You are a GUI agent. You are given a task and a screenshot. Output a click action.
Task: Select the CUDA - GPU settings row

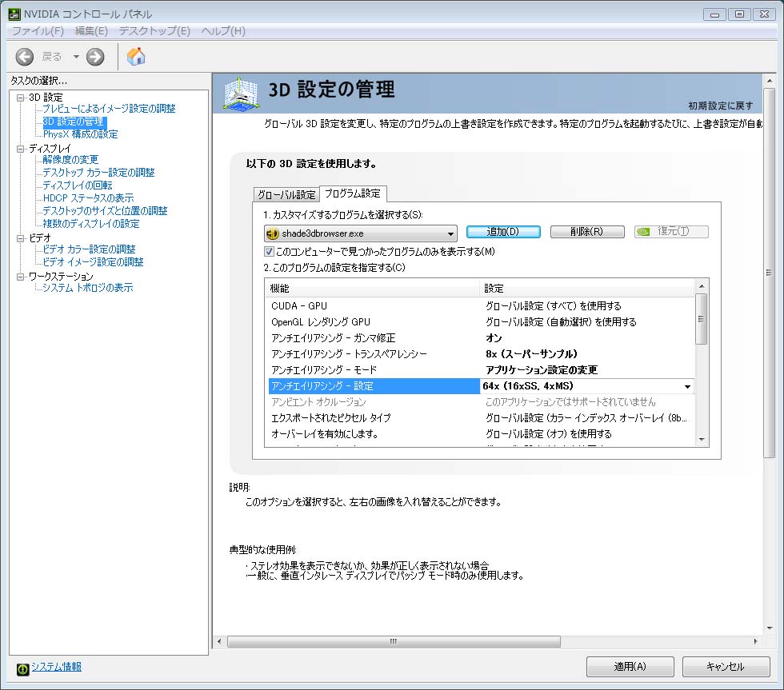coord(480,305)
